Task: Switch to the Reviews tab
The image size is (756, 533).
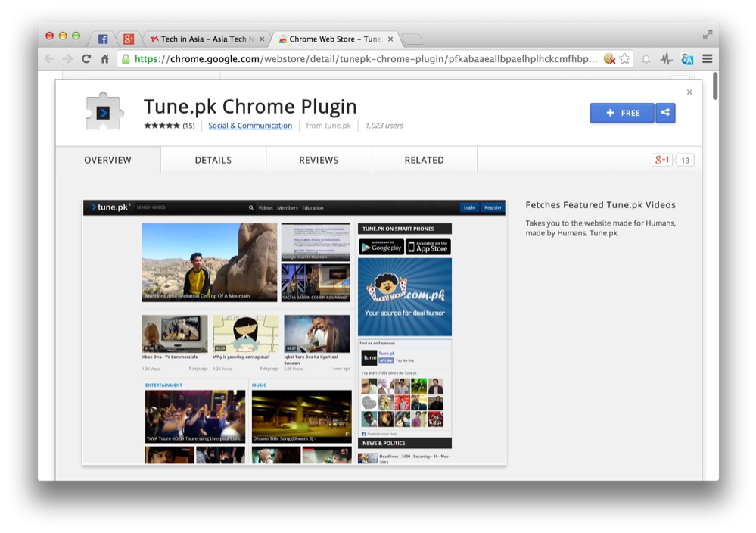Action: point(319,161)
